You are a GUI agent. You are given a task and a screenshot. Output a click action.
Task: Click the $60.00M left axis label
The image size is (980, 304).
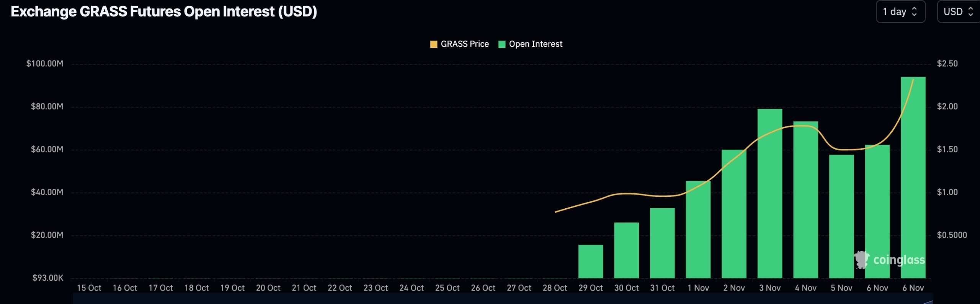(47, 149)
